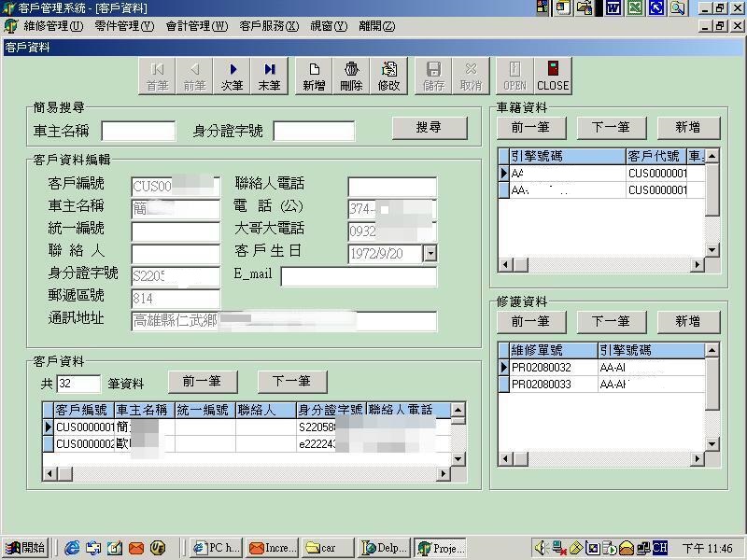Viewport: 747px width, 560px height.
Task: Focus the 車主名稱 search field
Action: click(138, 131)
